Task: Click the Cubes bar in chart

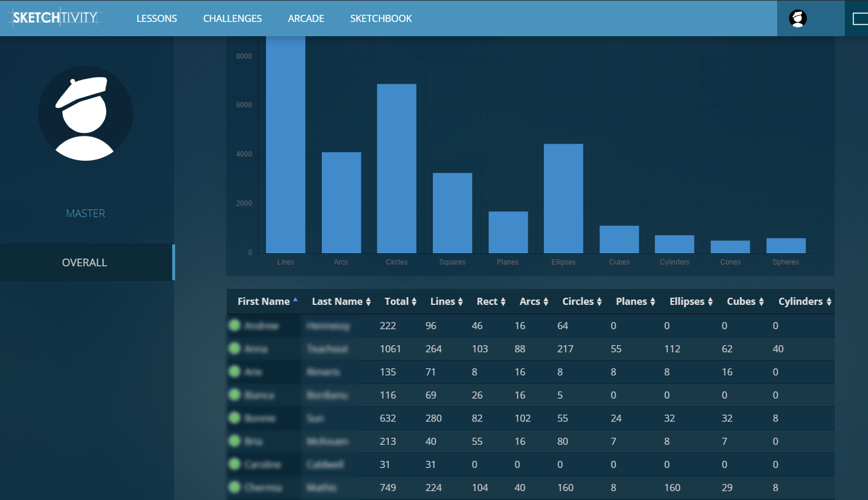Action: [619, 240]
